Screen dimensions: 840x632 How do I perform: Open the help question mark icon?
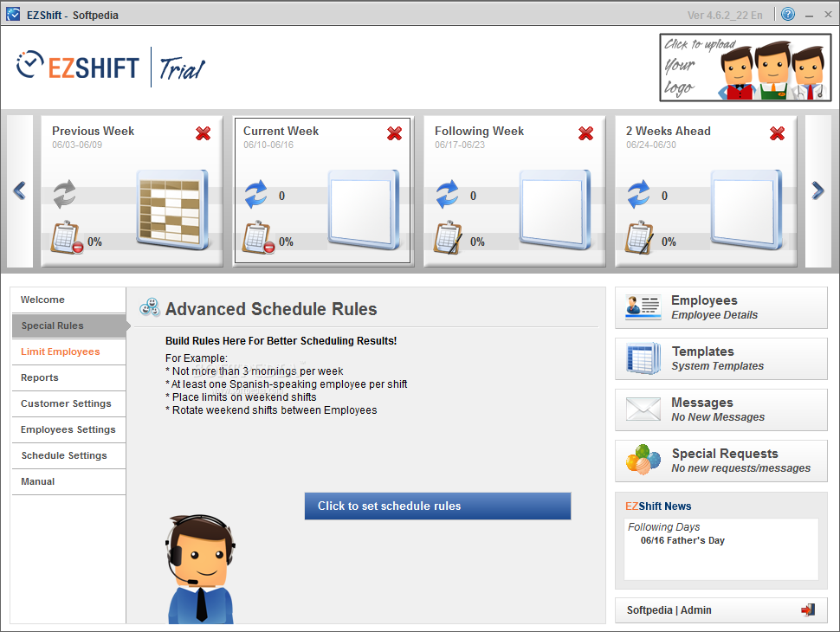click(787, 14)
